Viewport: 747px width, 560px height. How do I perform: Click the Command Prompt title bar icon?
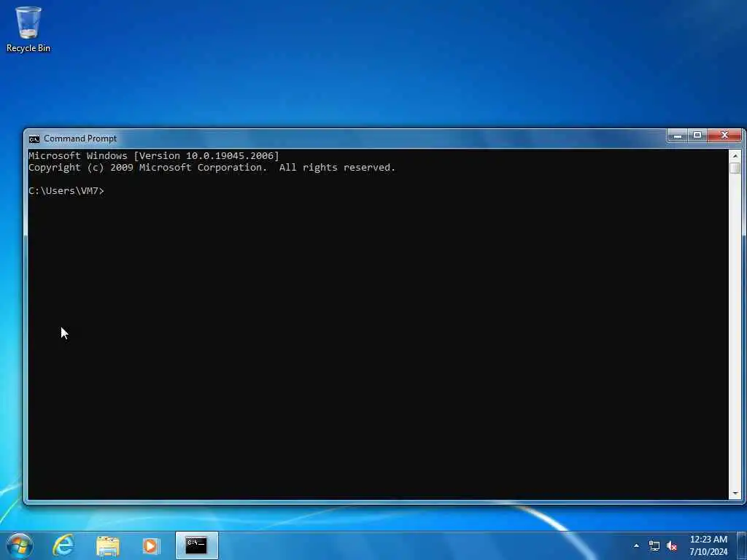[34, 139]
